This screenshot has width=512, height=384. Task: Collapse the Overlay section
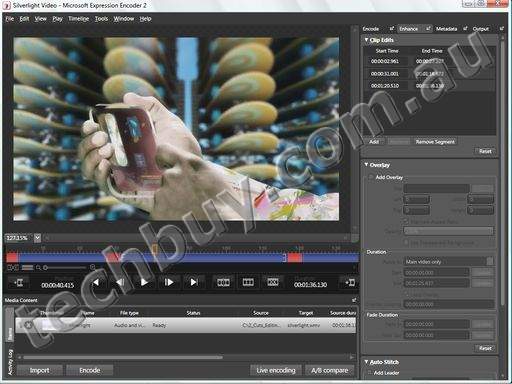click(366, 165)
